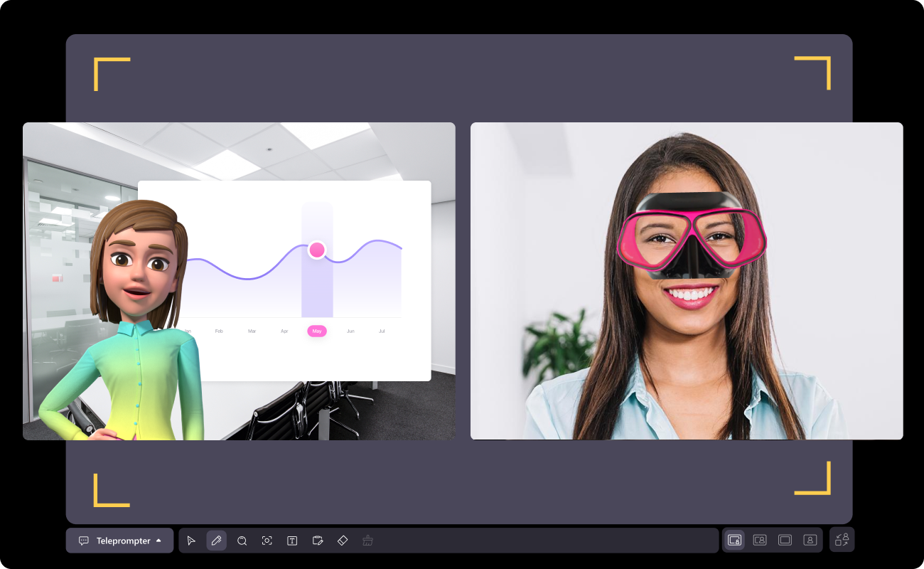Open the whiteboard note tool
This screenshot has height=569, width=924.
pos(318,541)
